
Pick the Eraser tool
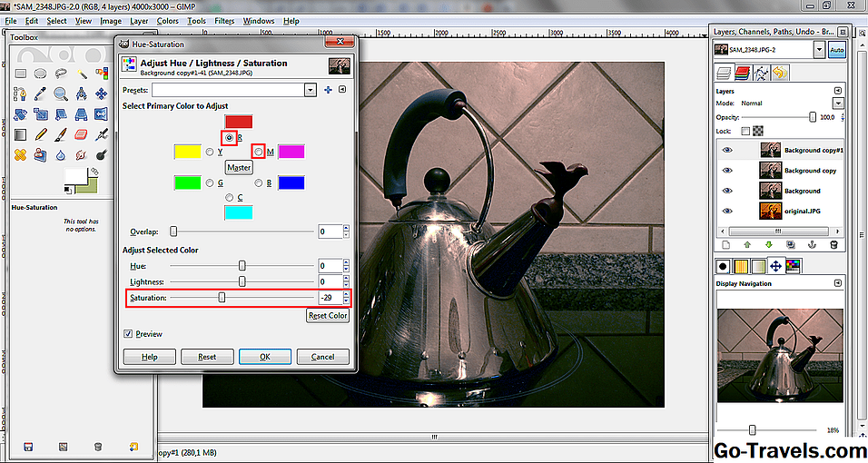[x=81, y=134]
